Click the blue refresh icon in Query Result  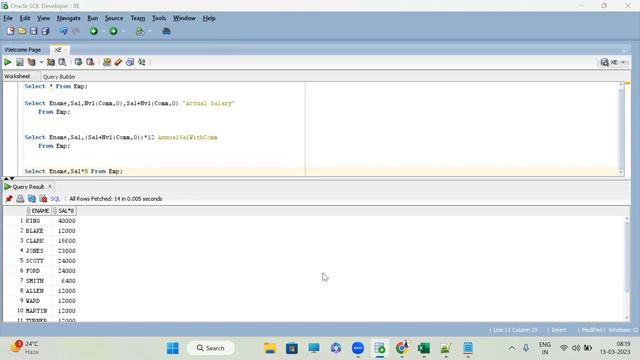pyautogui.click(x=31, y=199)
